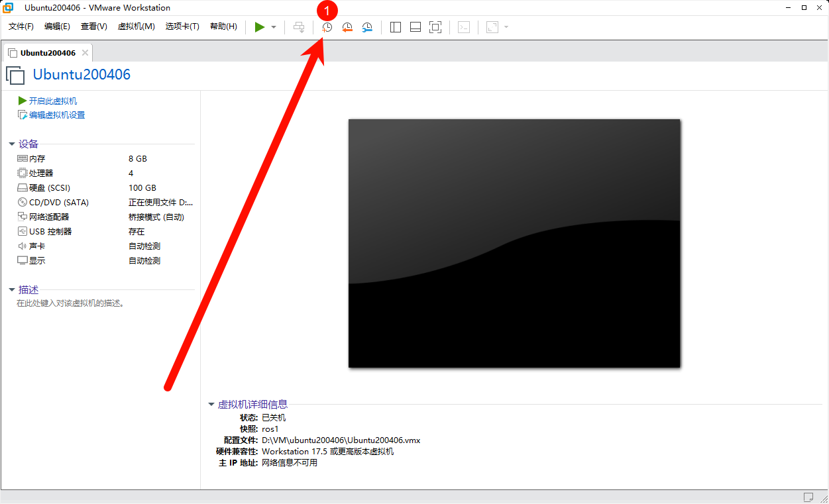Image resolution: width=829 pixels, height=504 pixels.
Task: Click the Workstation 17.5 hardware compatibility text
Action: (x=328, y=452)
